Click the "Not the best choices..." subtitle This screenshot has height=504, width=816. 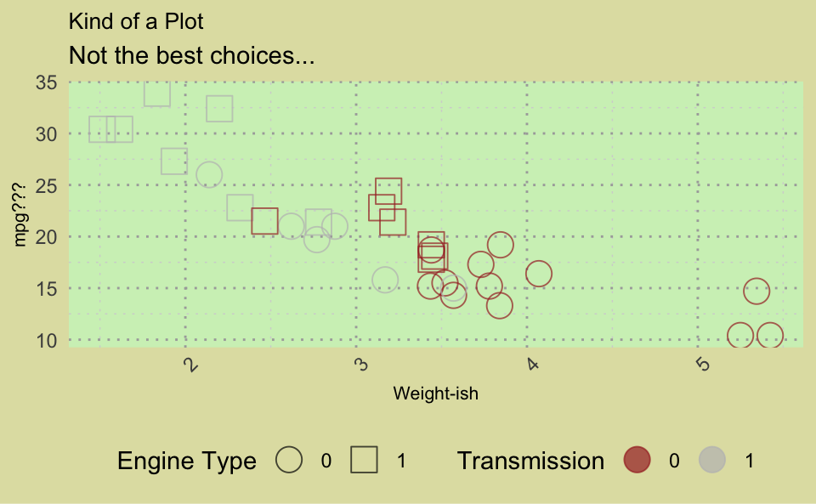coord(191,56)
